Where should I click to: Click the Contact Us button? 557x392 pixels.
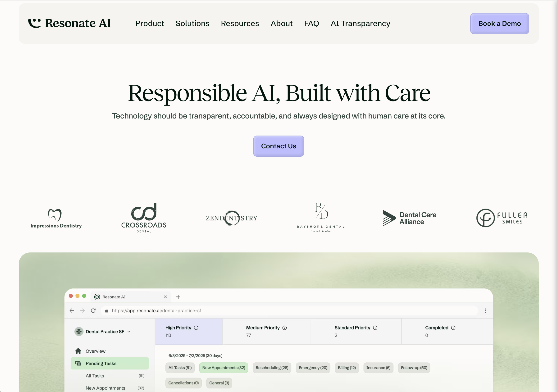click(278, 146)
